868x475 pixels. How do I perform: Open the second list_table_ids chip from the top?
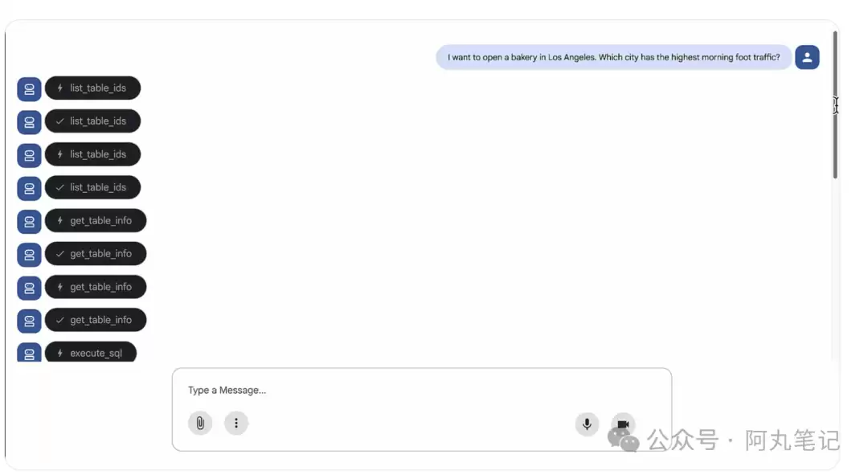pos(92,121)
